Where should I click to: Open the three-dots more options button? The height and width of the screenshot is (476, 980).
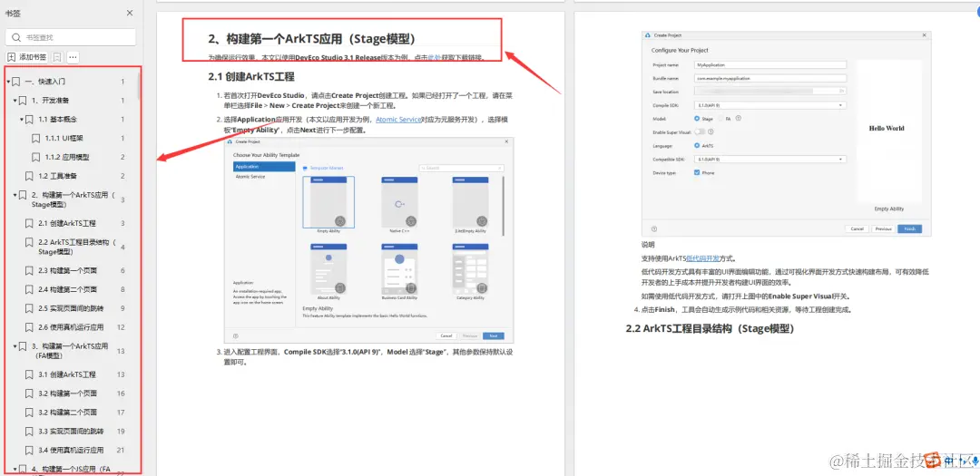[73, 57]
